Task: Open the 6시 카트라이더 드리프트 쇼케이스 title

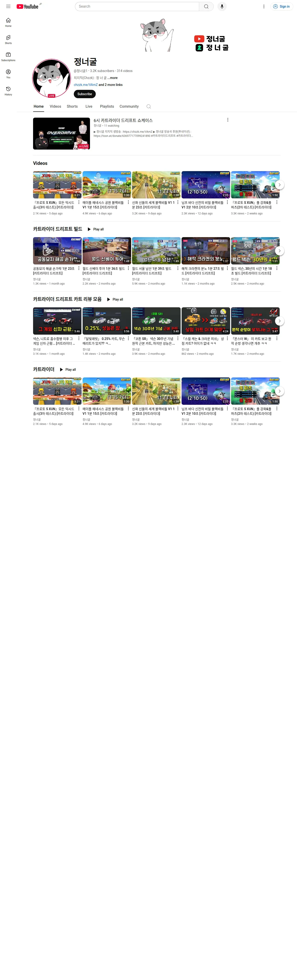Action: click(x=123, y=120)
